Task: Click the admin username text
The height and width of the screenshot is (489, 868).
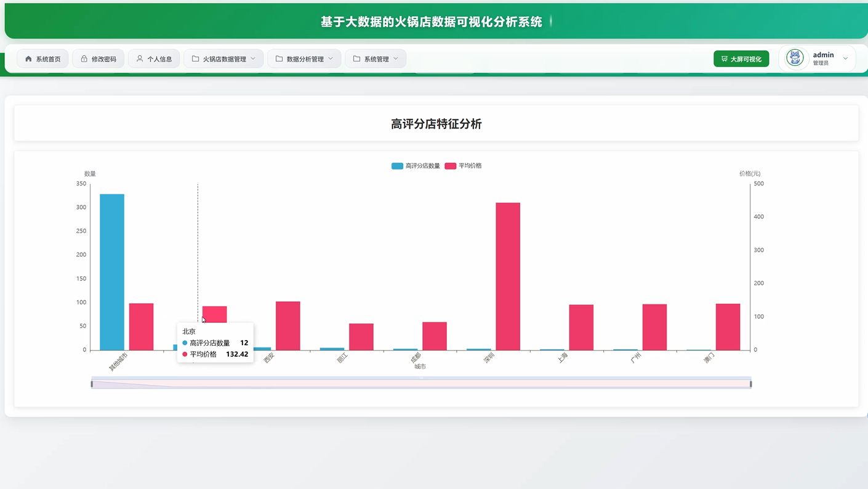Action: coord(823,55)
